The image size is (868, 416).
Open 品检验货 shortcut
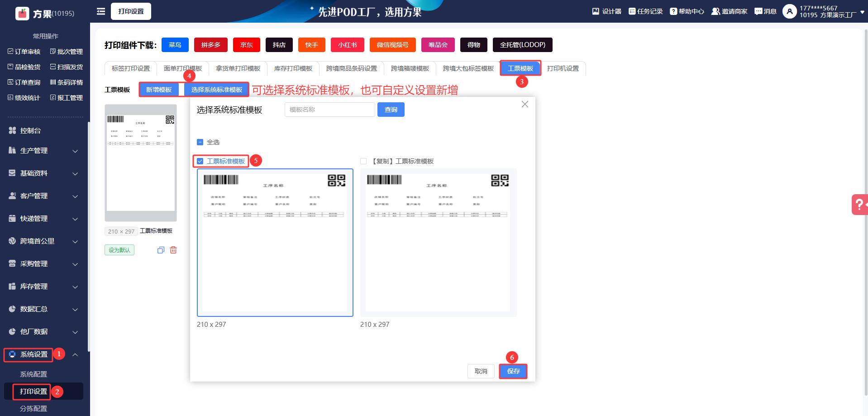point(24,67)
